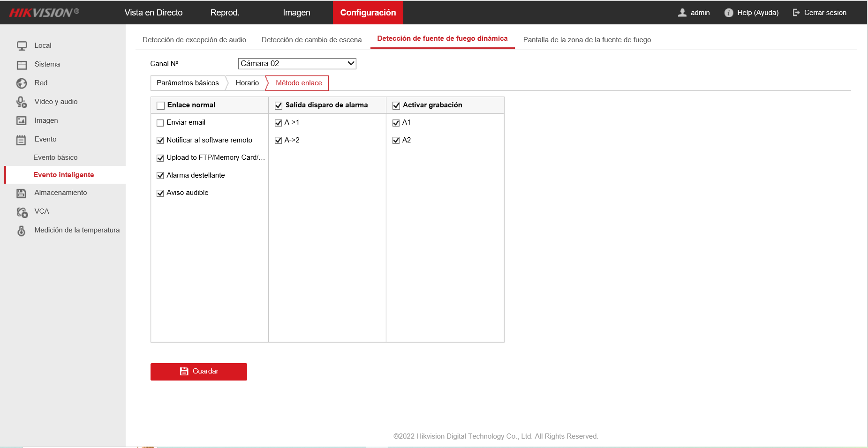Uncheck Alarma destellante

[x=160, y=176]
